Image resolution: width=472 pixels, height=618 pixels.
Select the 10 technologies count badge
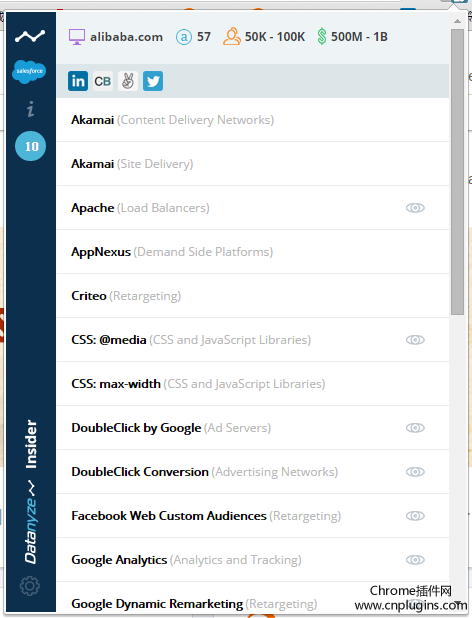[x=30, y=146]
